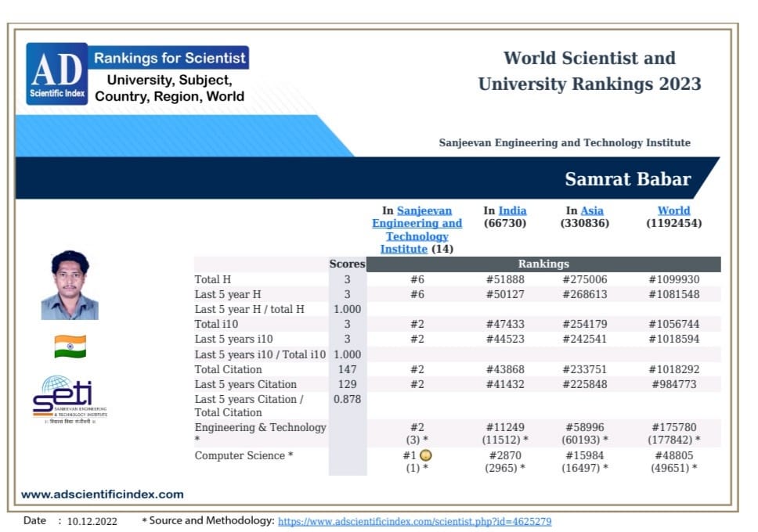The image size is (758, 532).
Task: Click the Rankings header bar
Action: (543, 264)
